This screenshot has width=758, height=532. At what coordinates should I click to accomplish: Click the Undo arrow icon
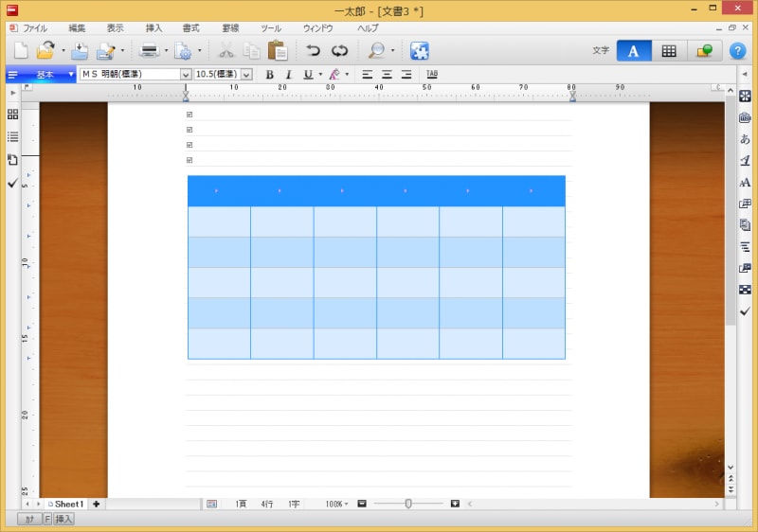click(x=313, y=51)
